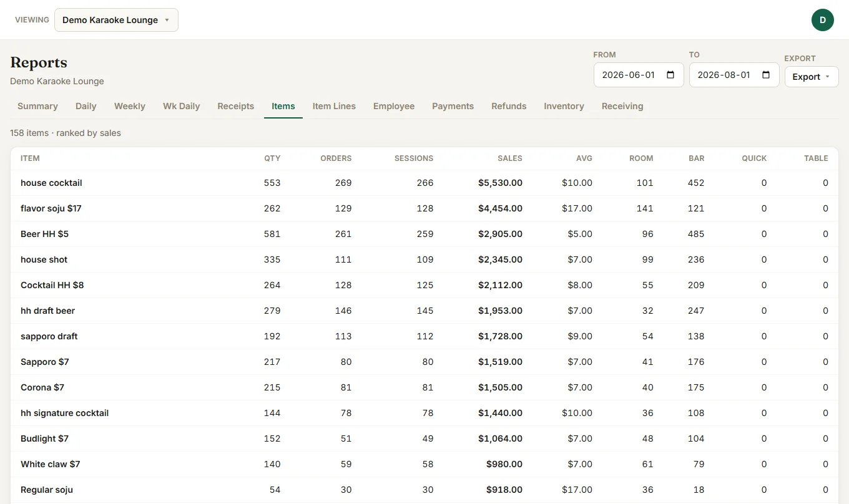Click the QTY column header

tap(272, 158)
